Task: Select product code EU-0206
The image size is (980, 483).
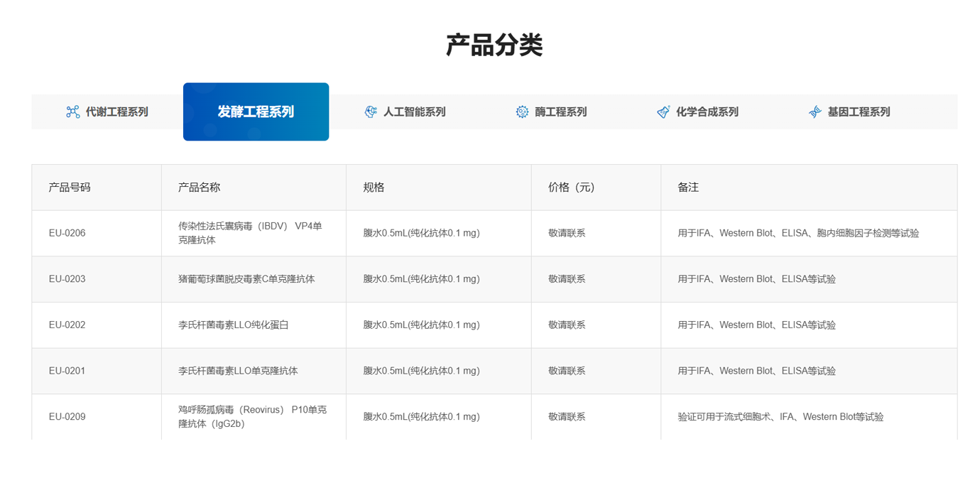Action: [x=67, y=233]
